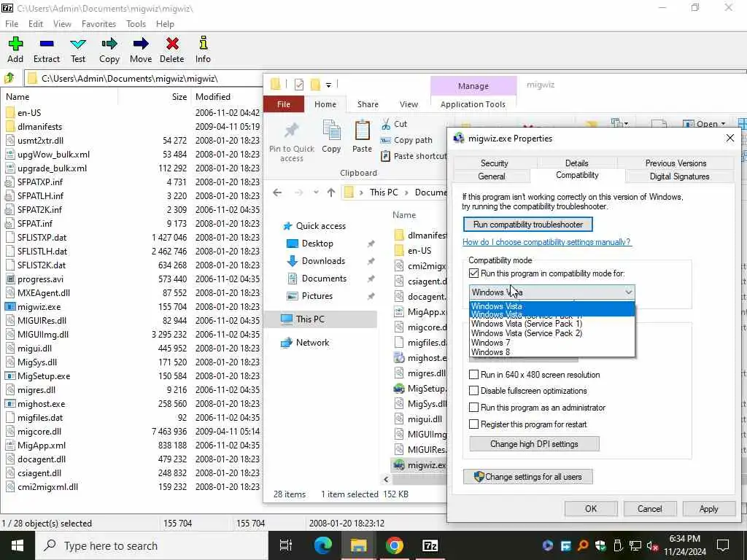Switch to the Details tab
This screenshot has height=560, width=747.
[576, 163]
